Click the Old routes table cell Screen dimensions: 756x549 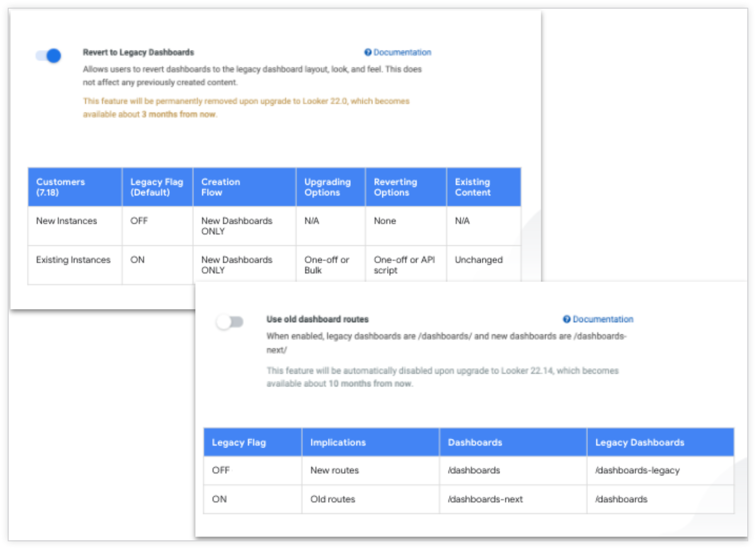pyautogui.click(x=332, y=499)
